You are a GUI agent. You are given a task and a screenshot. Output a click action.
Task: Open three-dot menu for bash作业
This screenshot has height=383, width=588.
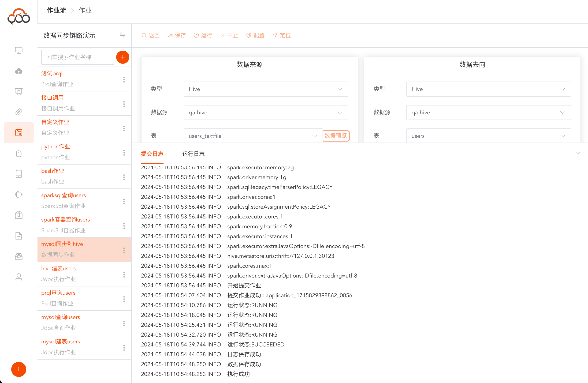124,177
